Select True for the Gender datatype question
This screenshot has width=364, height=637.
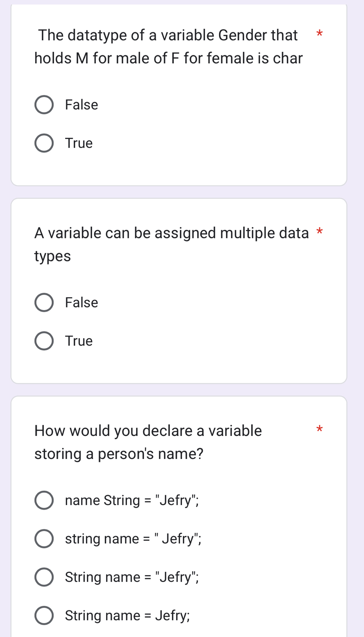tap(44, 143)
